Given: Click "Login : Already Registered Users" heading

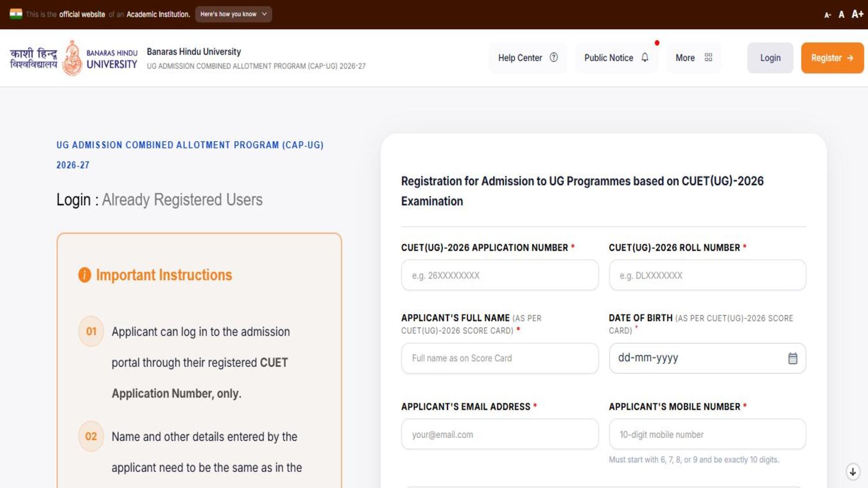Looking at the screenshot, I should [x=159, y=200].
